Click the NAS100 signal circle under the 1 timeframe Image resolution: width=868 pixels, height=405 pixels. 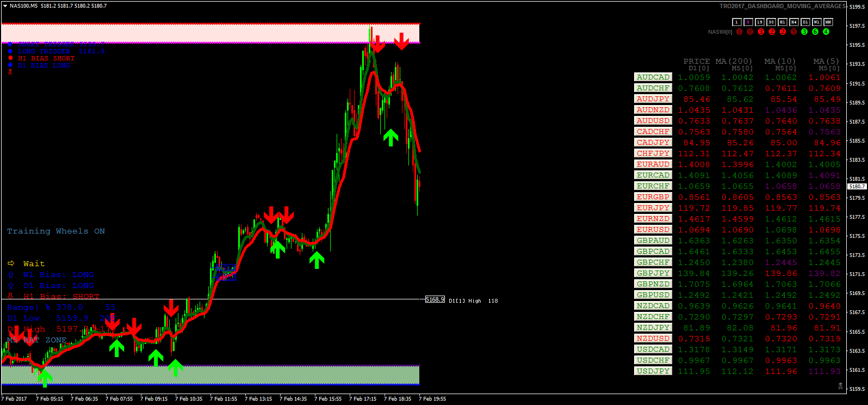point(739,32)
